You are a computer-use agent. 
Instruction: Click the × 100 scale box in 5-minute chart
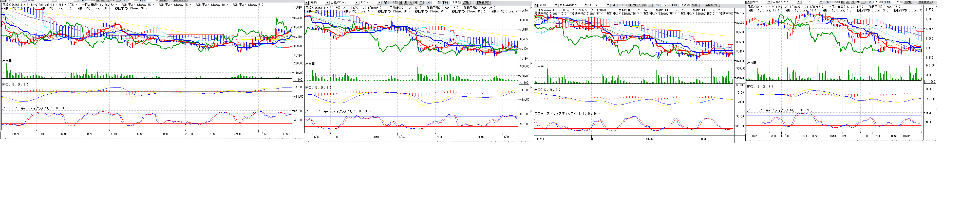[298, 80]
